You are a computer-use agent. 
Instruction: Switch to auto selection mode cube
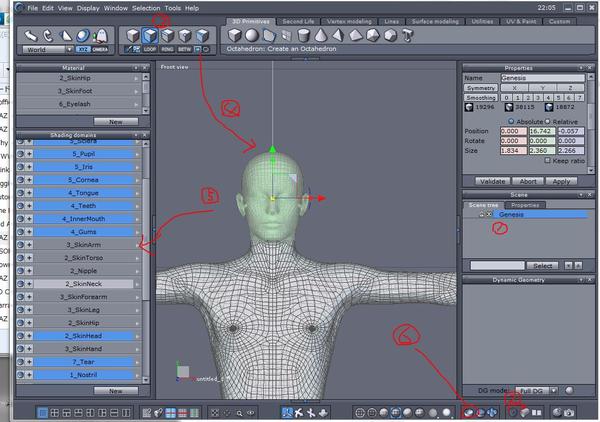(x=202, y=36)
